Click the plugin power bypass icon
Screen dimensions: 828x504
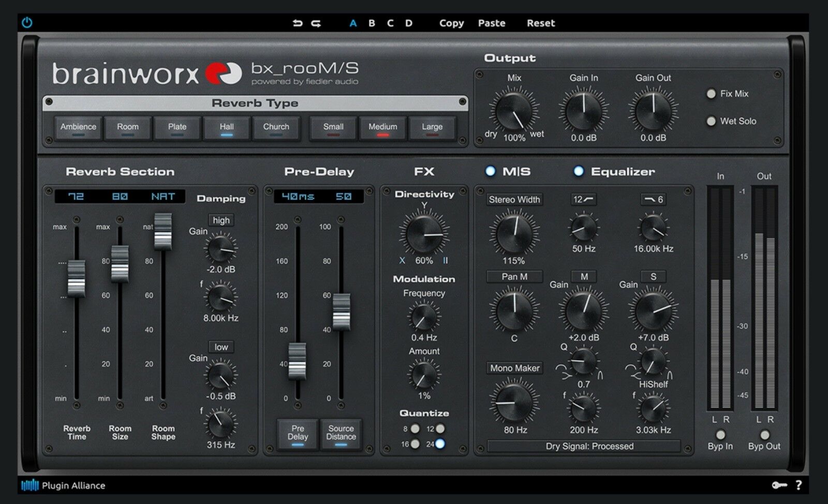click(27, 23)
